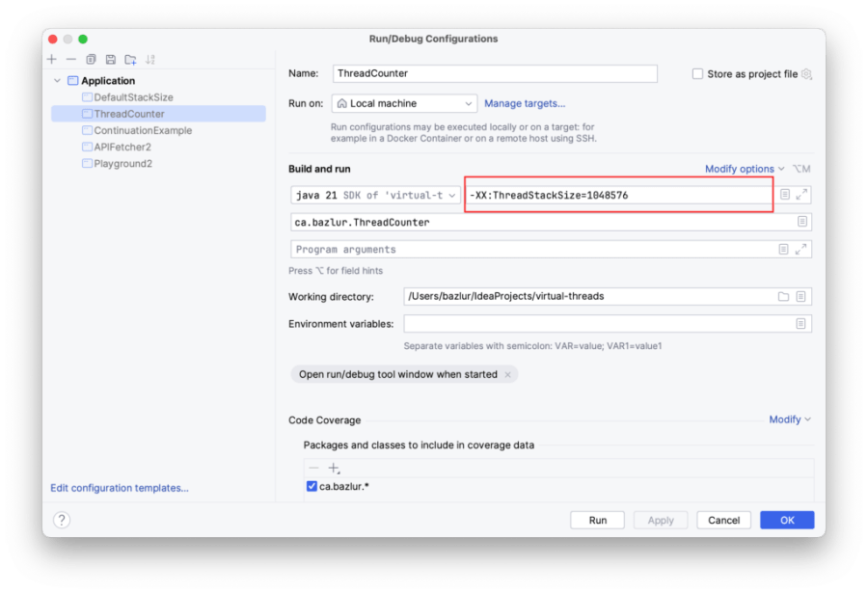Open help question mark icon
This screenshot has height=593, width=868.
pyautogui.click(x=62, y=520)
